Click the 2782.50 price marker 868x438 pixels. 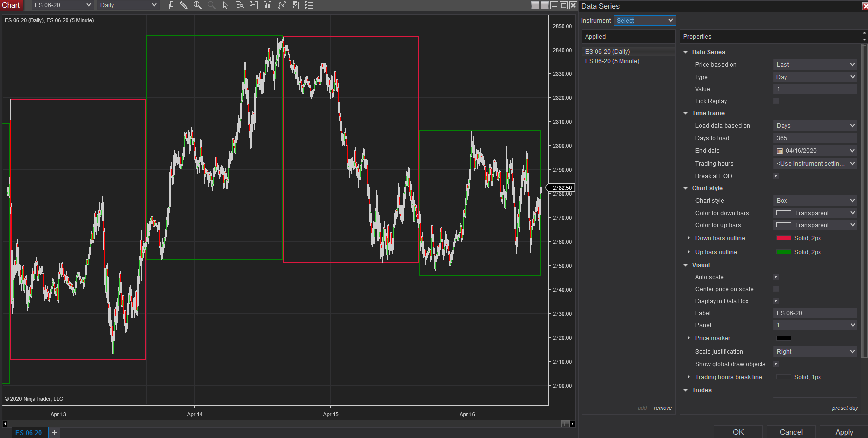[x=561, y=188]
